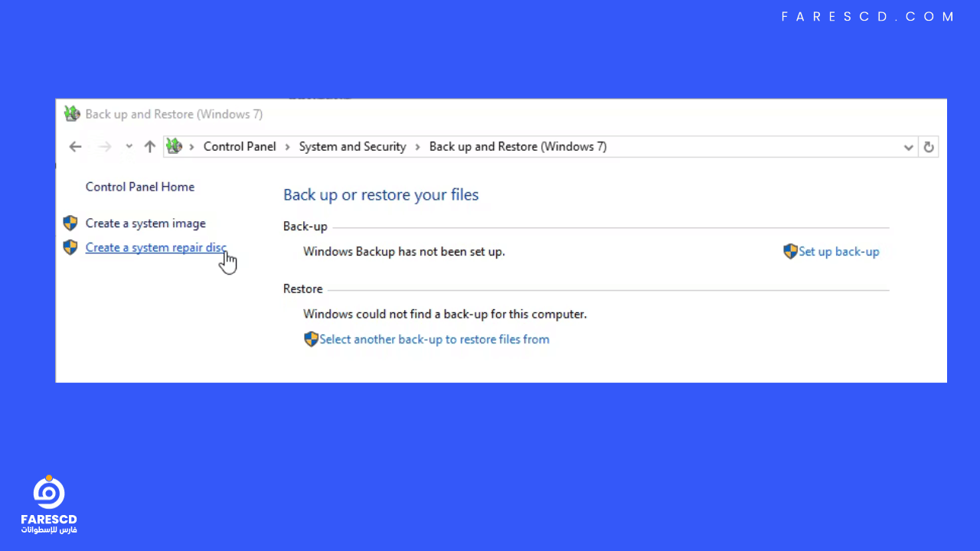
Task: Click Windows could not find a back-up text
Action: pos(445,314)
